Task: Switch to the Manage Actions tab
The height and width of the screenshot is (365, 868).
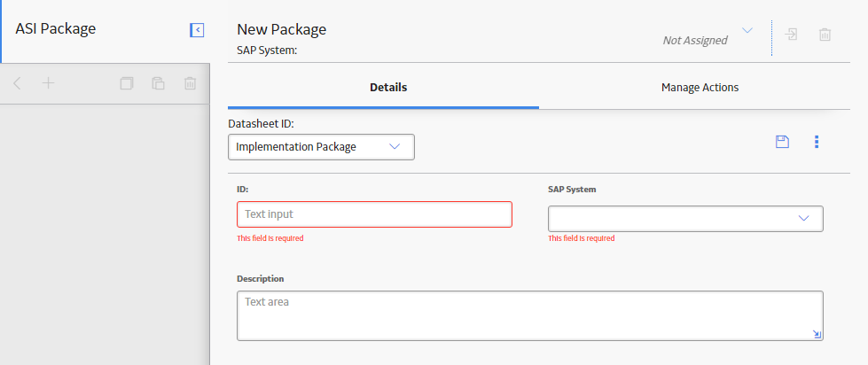Action: (700, 88)
